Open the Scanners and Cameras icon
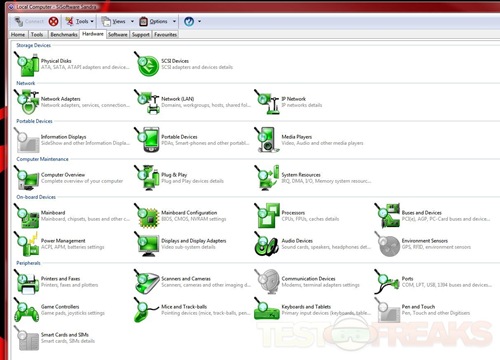 (x=147, y=282)
